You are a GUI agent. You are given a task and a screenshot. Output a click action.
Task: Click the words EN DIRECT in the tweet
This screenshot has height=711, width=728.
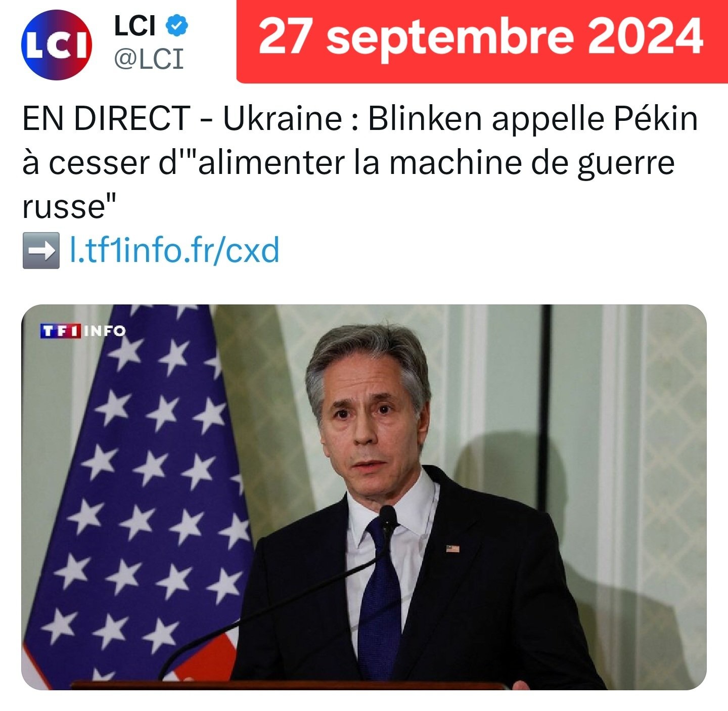point(106,118)
